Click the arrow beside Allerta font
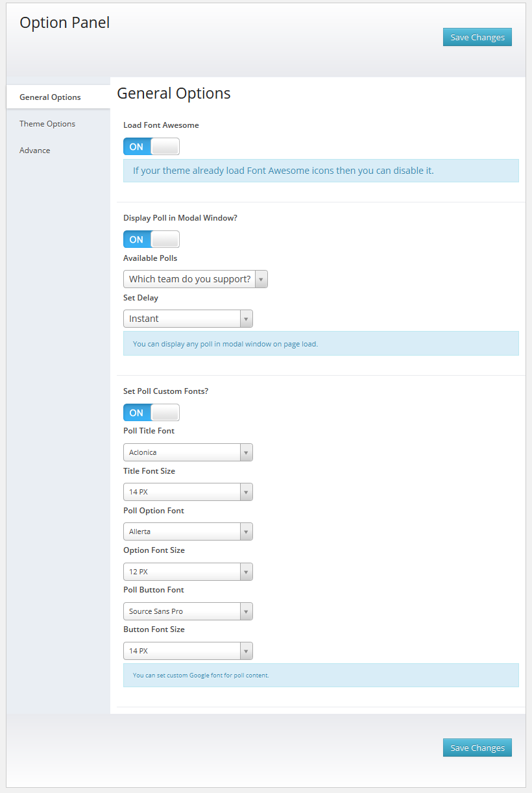Image resolution: width=532 pixels, height=793 pixels. coord(246,531)
